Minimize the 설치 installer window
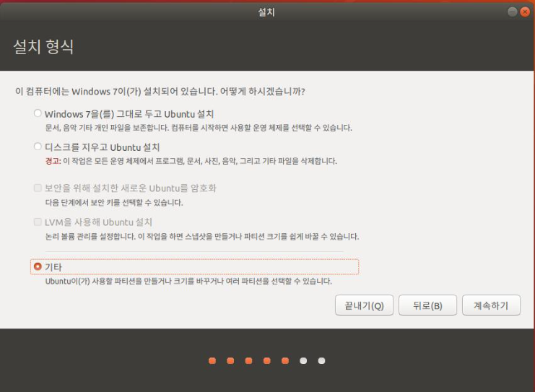 pos(512,12)
